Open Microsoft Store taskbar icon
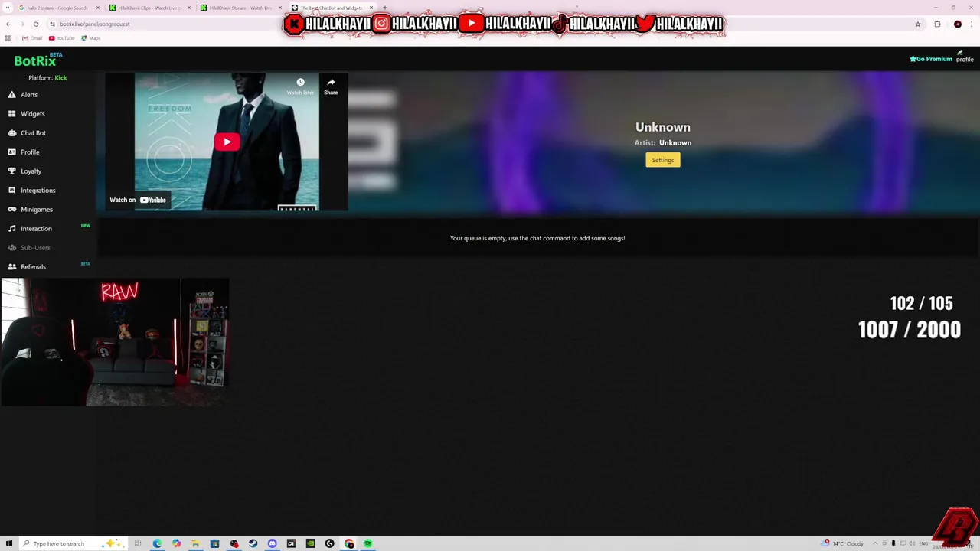Image resolution: width=980 pixels, height=551 pixels. [215, 543]
